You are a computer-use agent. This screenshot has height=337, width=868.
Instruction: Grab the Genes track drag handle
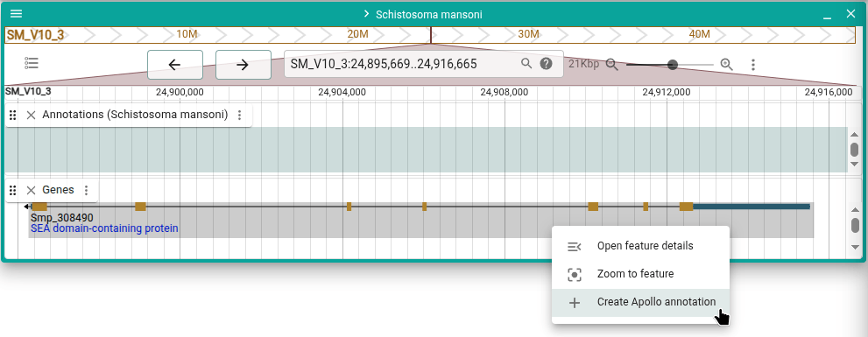point(13,190)
